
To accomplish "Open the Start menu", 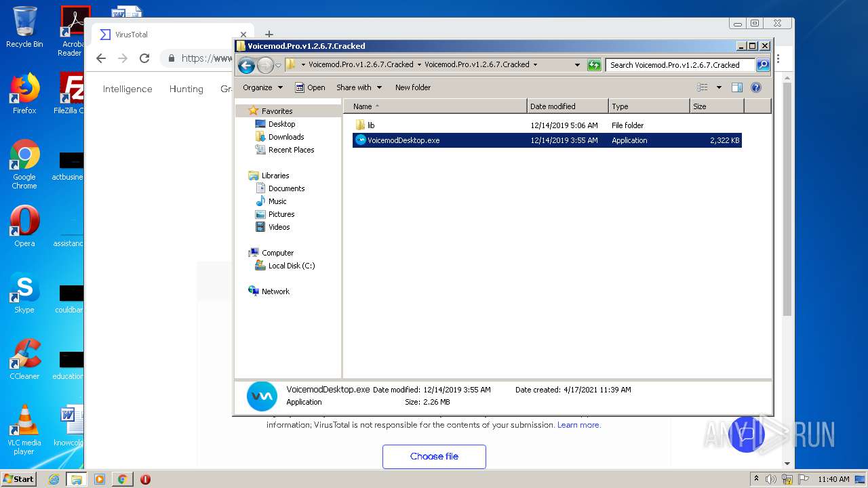I will [19, 479].
